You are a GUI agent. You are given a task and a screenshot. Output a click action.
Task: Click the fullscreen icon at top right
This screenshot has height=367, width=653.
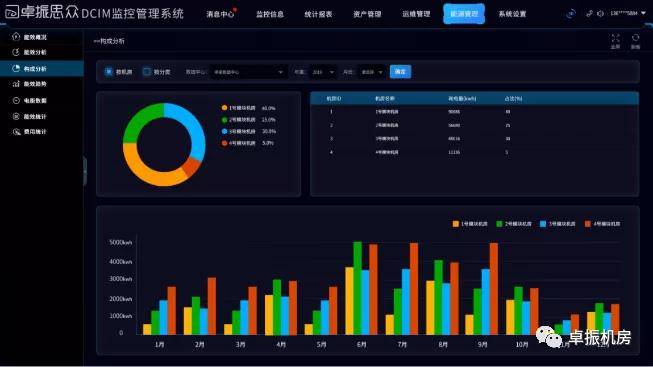click(616, 38)
